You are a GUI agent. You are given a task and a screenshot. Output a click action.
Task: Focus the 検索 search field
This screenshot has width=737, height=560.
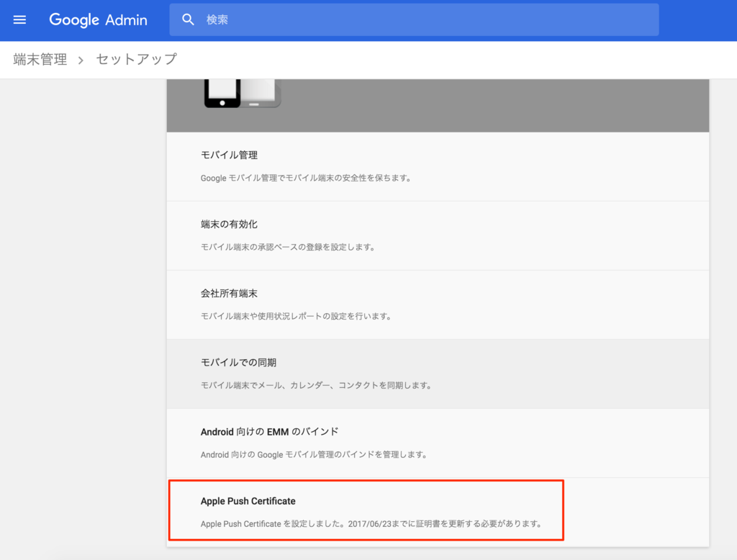pos(414,19)
